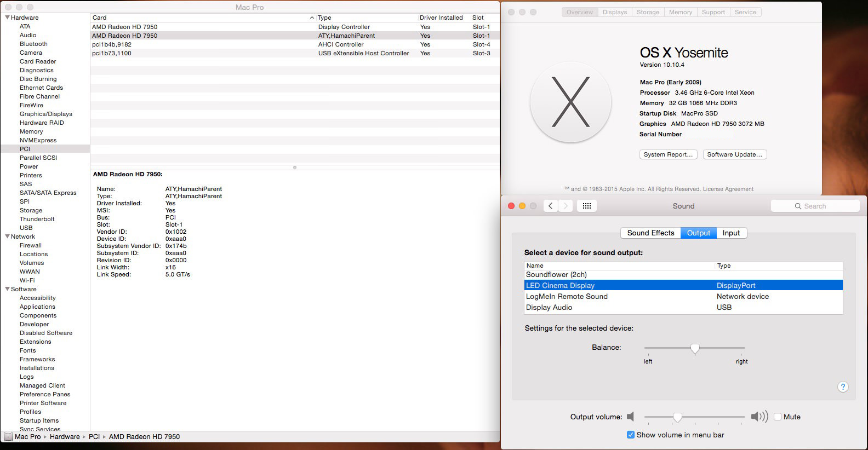The width and height of the screenshot is (868, 450).
Task: Click Hardware in the bottom path bar
Action: [x=65, y=437]
